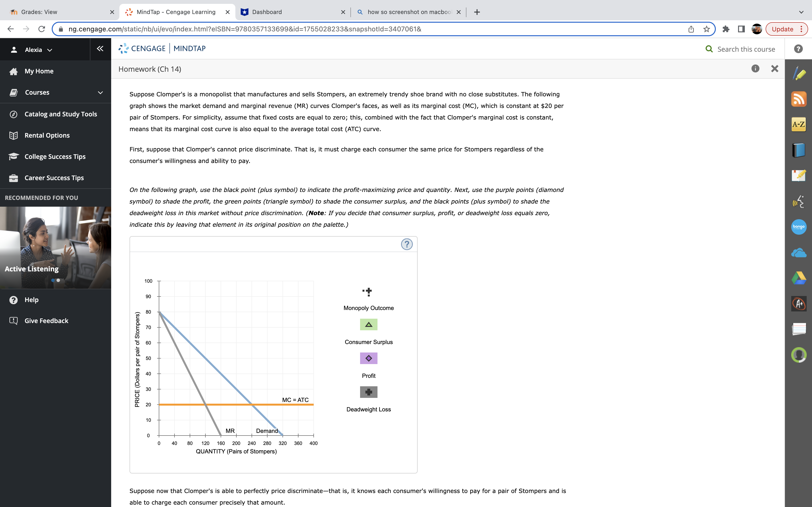Collapse the left navigation panel
The image size is (812, 507).
point(100,49)
